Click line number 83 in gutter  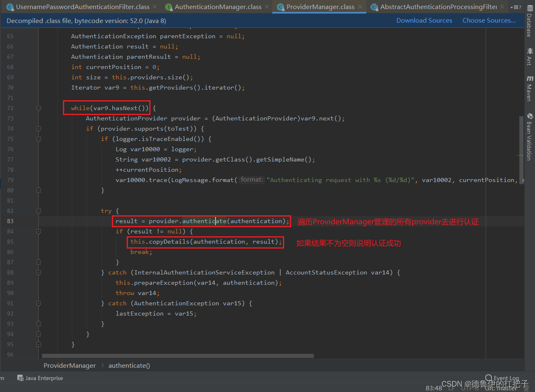10,221
